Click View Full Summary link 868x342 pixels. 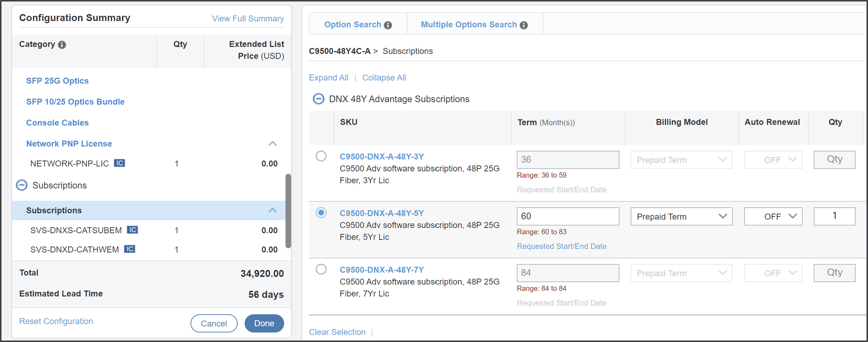tap(248, 19)
